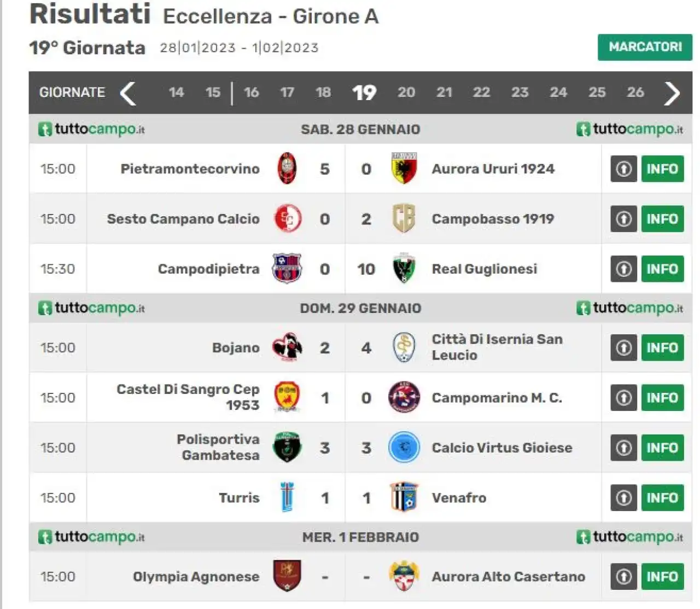The width and height of the screenshot is (700, 609).
Task: Open the Campomarino M. C. team page
Action: 497,398
